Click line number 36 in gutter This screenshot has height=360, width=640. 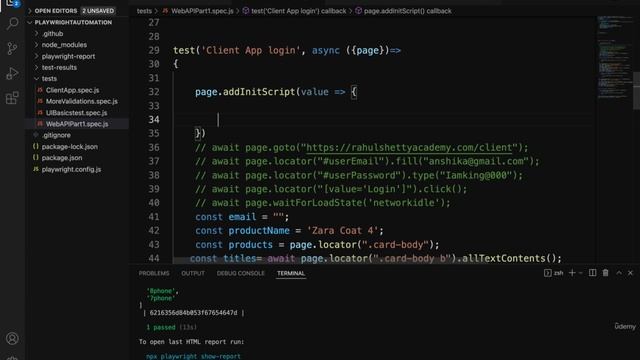154,147
